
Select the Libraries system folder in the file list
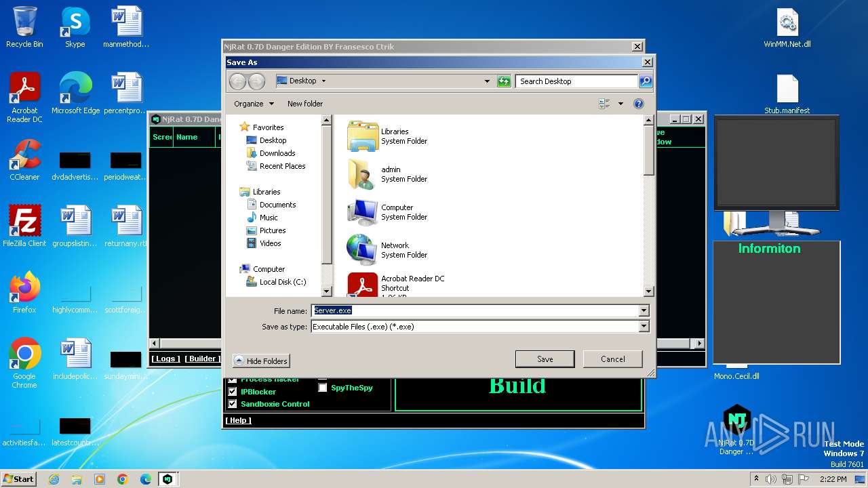387,136
